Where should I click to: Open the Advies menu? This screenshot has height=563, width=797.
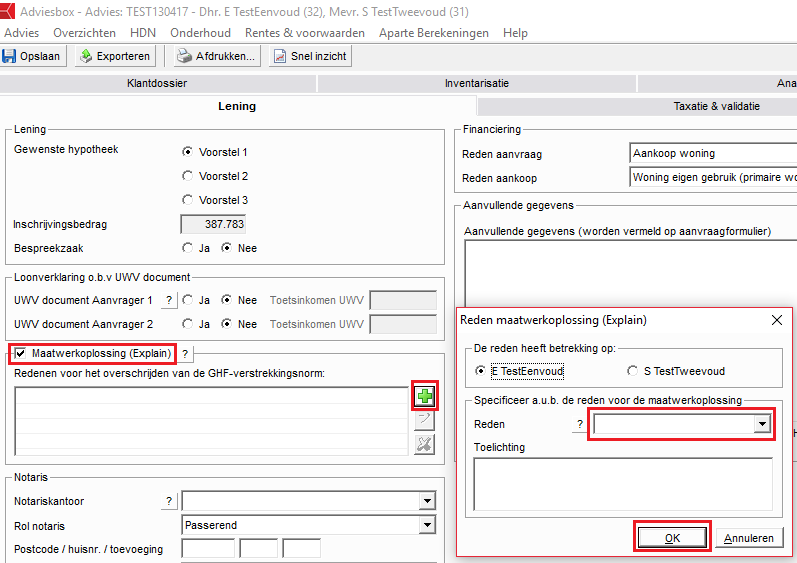(21, 33)
